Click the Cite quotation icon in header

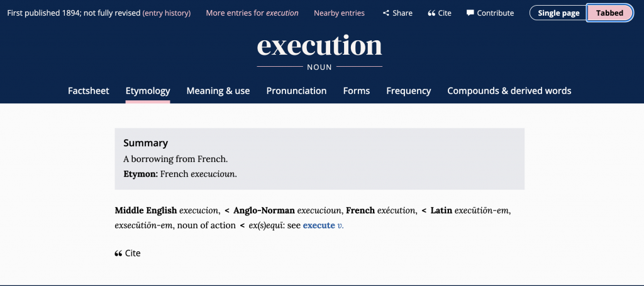(x=431, y=13)
